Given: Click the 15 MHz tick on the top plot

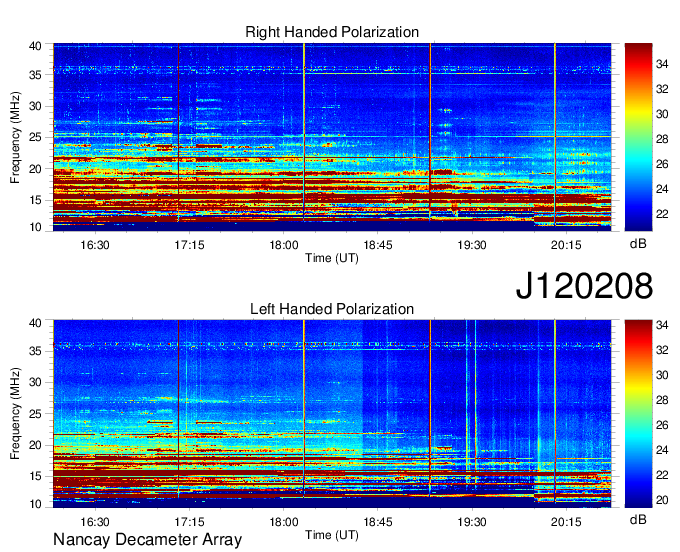Looking at the screenshot, I should [x=35, y=200].
